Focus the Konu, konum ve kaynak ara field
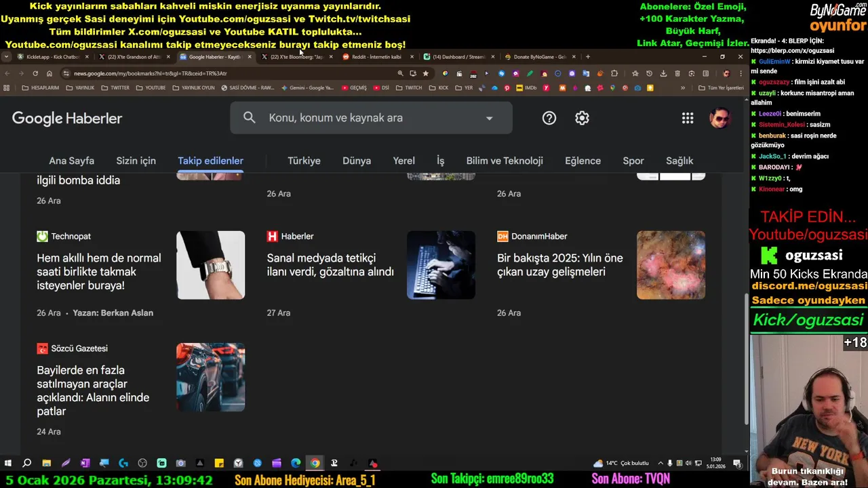Viewport: 868px width, 488px height. 371,118
